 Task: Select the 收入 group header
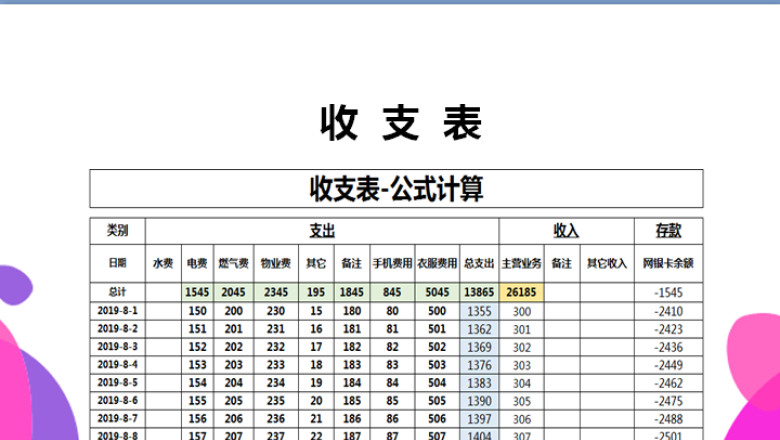pos(566,231)
